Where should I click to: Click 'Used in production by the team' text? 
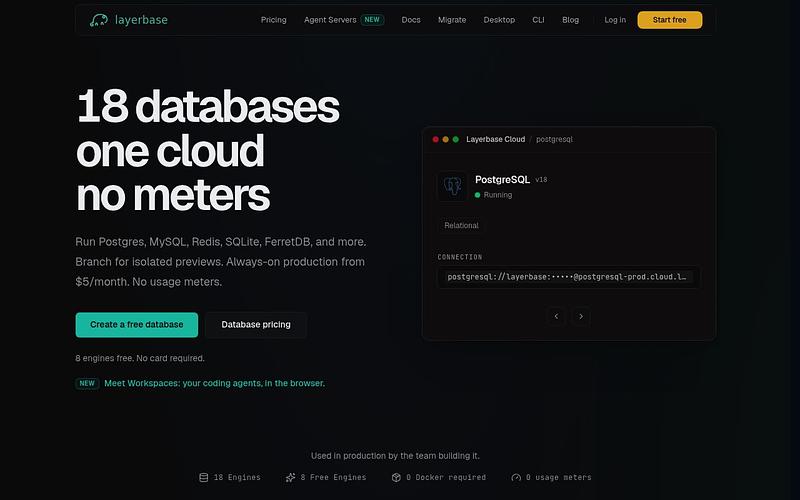[x=395, y=456]
